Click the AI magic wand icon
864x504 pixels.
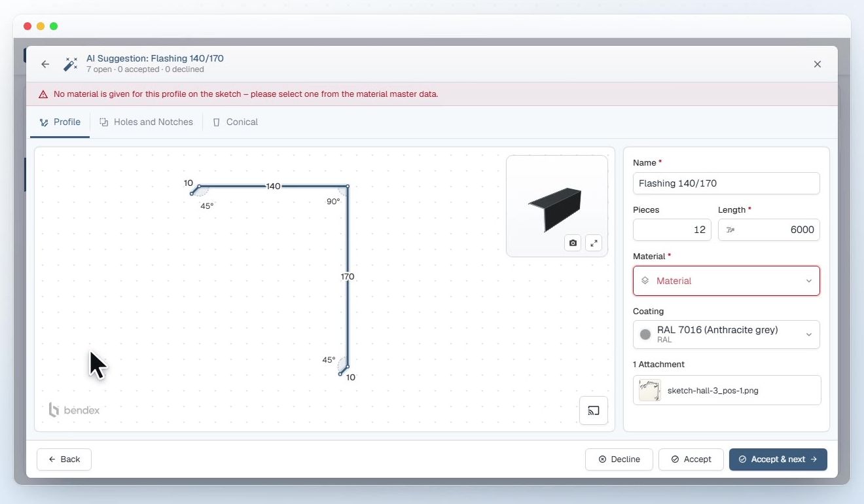coord(70,64)
